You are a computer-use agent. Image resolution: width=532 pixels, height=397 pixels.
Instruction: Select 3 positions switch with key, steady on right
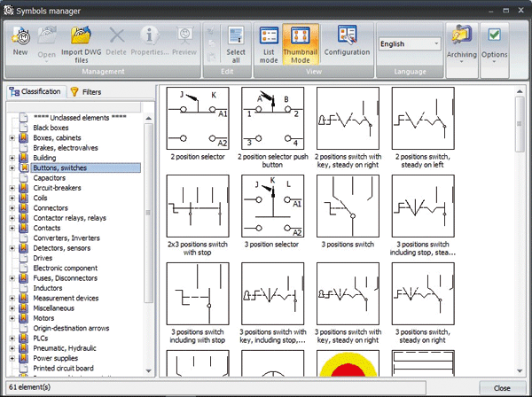coord(348,293)
